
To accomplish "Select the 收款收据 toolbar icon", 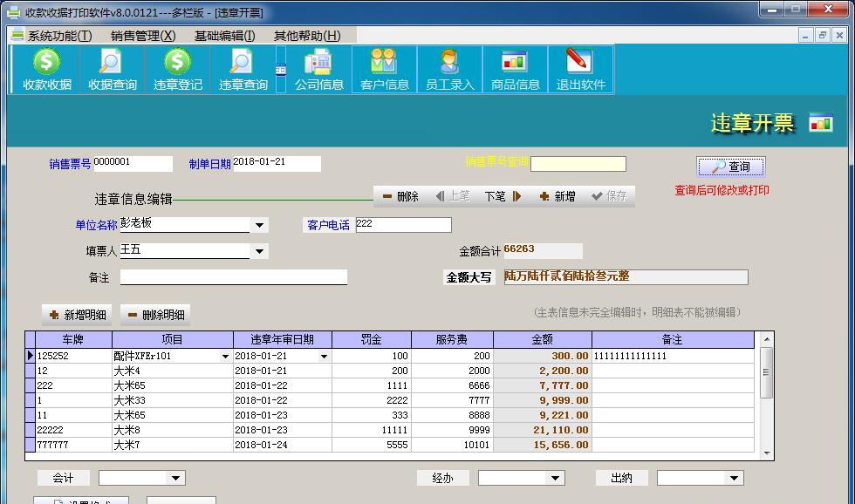I will (45, 69).
